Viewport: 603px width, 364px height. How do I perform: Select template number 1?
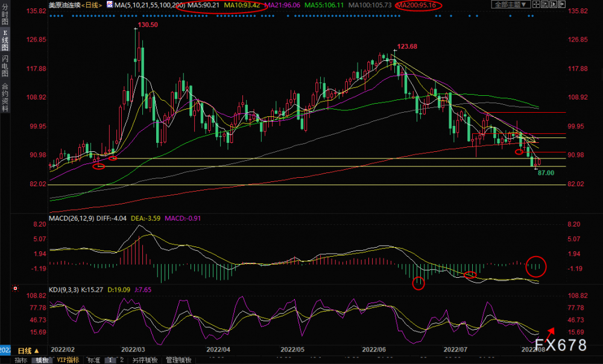tap(110, 360)
